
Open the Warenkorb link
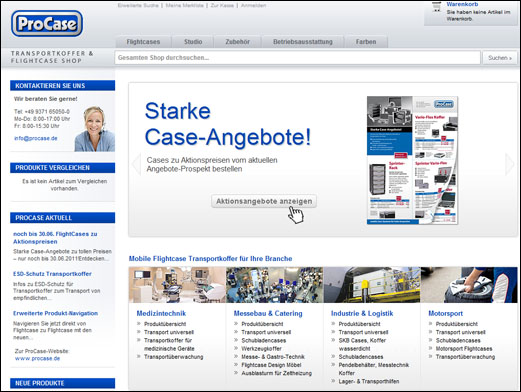462,4
